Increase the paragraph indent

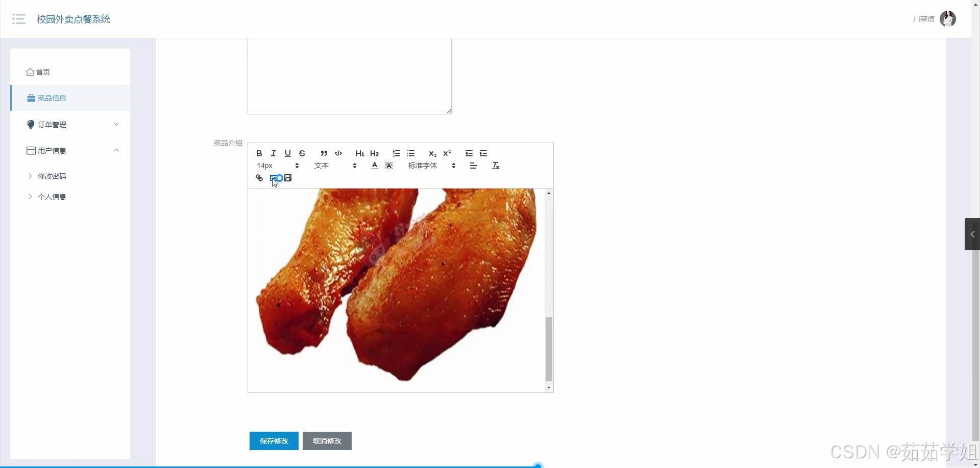click(x=483, y=153)
